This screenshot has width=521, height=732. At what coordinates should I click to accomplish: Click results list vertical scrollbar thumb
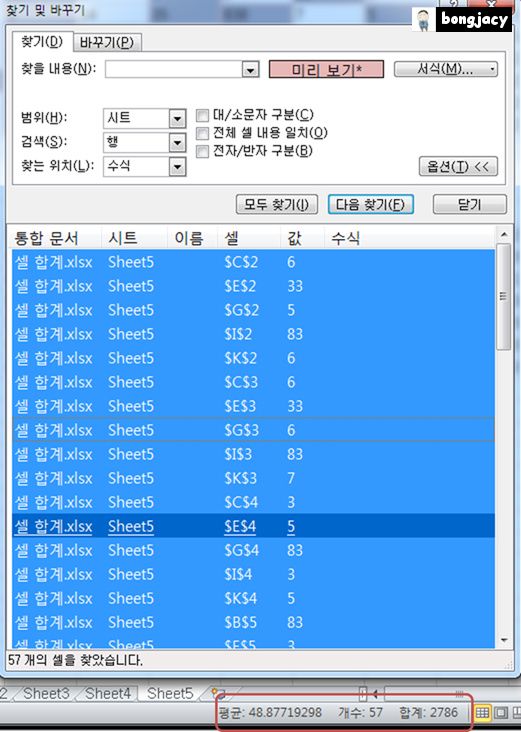[x=503, y=296]
